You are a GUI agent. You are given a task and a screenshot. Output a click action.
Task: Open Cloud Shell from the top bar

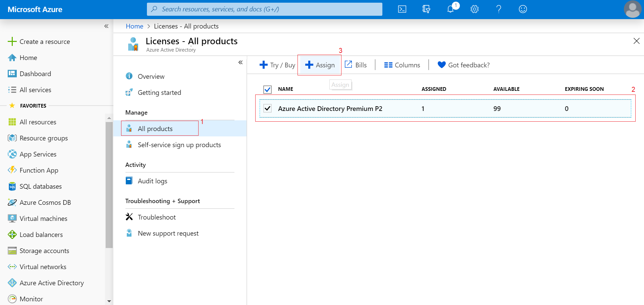click(402, 9)
